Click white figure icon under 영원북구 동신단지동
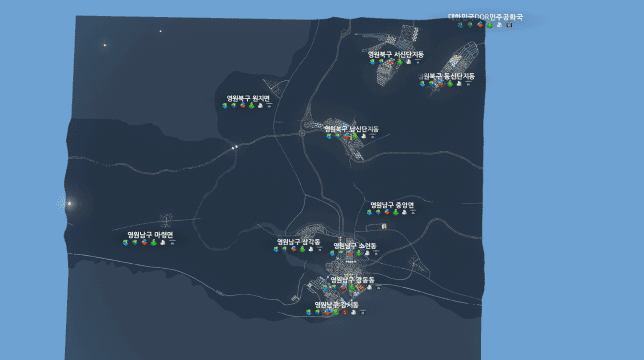 click(459, 84)
